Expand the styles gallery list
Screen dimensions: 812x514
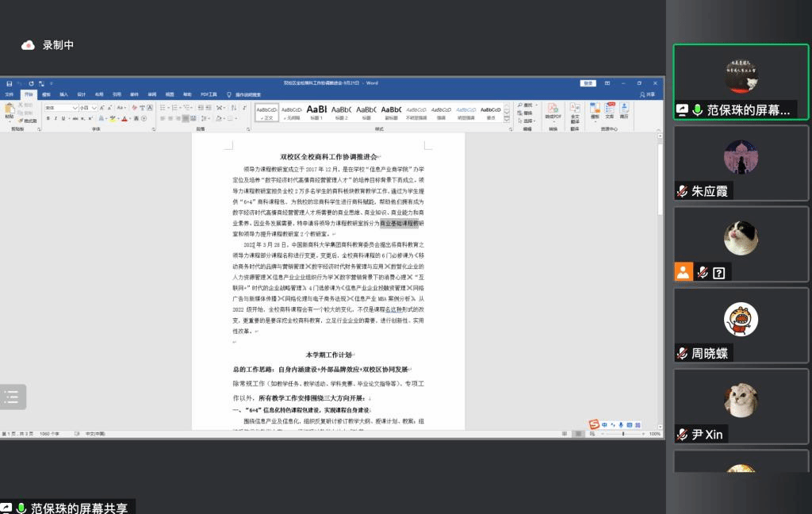click(507, 120)
